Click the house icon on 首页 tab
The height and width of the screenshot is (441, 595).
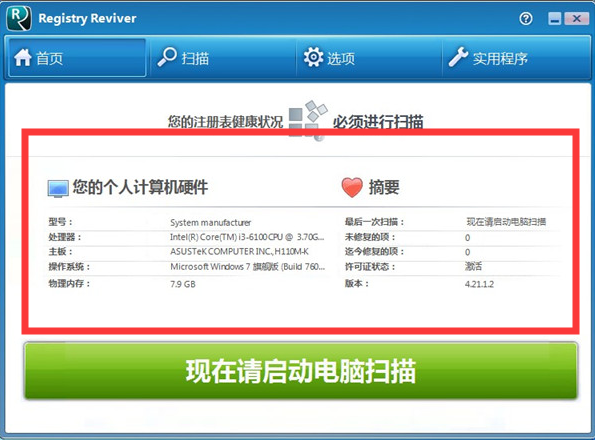point(23,57)
